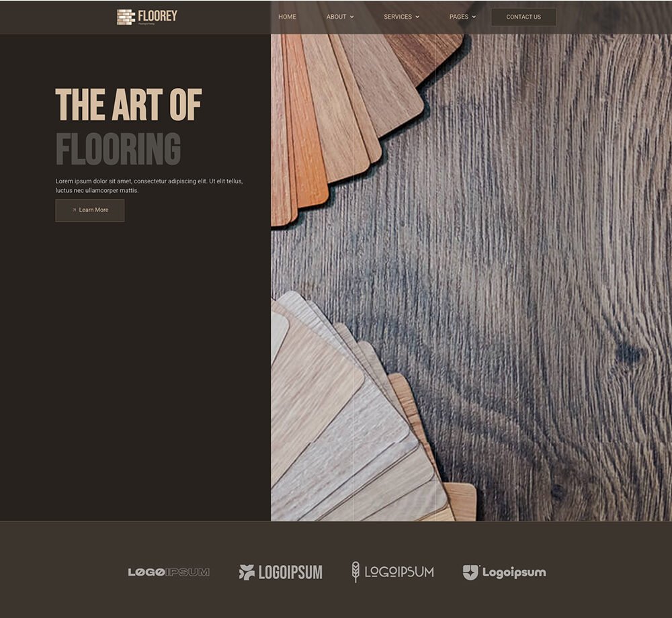Click the shield icon of fourth Logoipsum
This screenshot has width=672, height=618.
470,572
